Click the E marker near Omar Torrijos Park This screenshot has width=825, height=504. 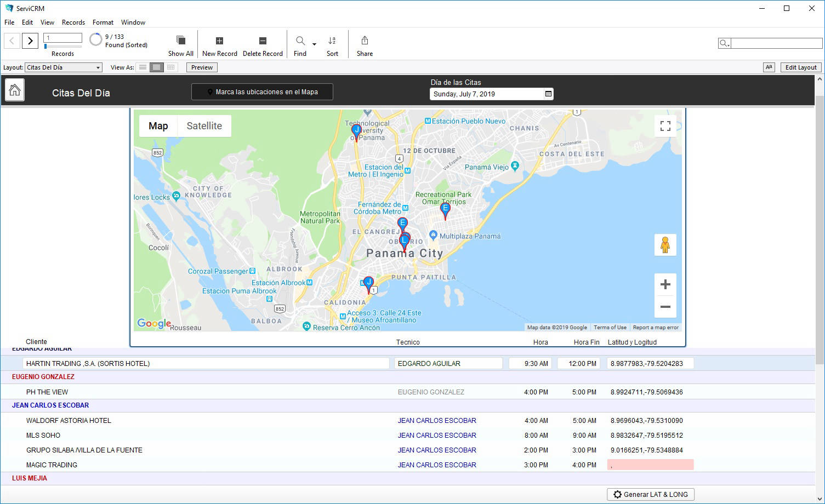coord(445,210)
